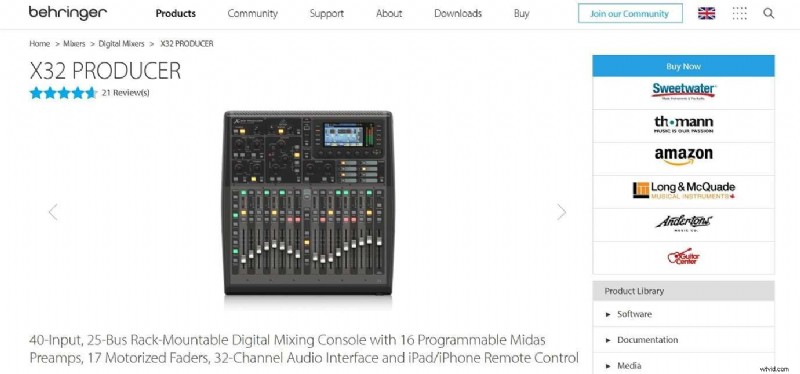Go to Digital Mixers breadcrumb
This screenshot has width=800, height=374.
tap(121, 44)
